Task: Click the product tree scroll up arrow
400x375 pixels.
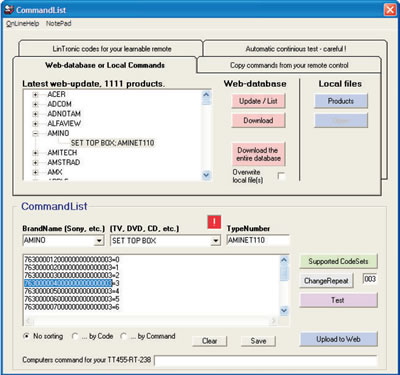Action: (x=206, y=95)
